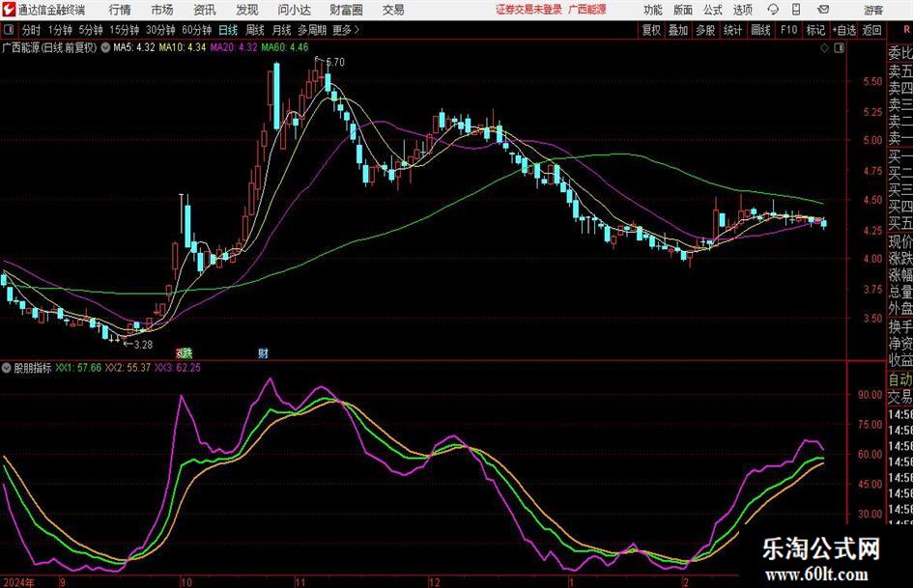Click the 财 finance marker on chart
The width and height of the screenshot is (913, 588).
pyautogui.click(x=263, y=352)
